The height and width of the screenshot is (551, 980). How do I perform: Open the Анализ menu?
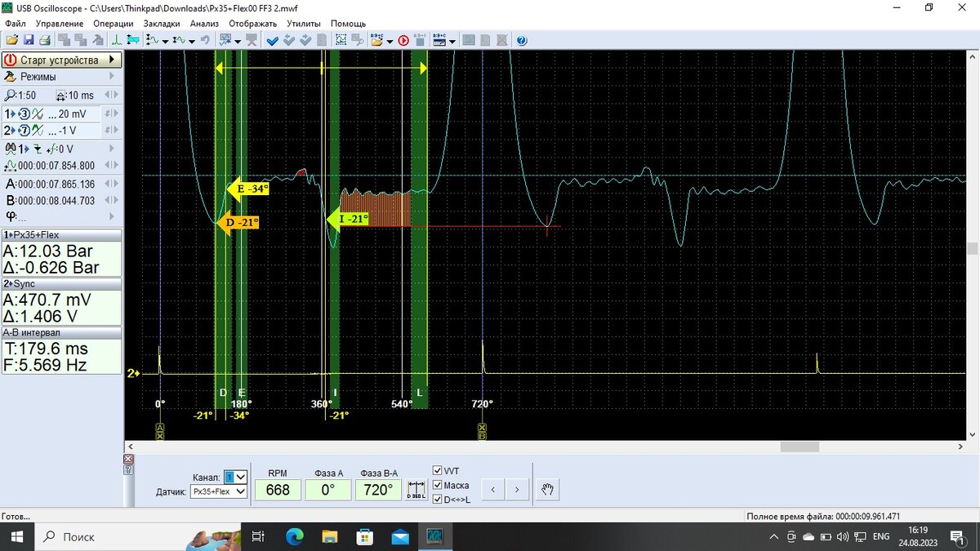(x=204, y=24)
